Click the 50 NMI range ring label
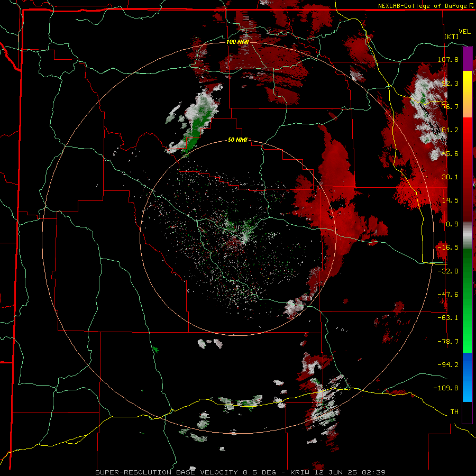This screenshot has width=476, height=476. tap(237, 140)
